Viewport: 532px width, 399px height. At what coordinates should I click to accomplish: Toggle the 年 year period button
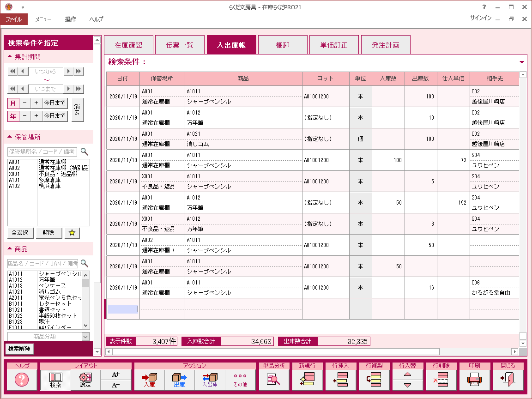tap(13, 116)
